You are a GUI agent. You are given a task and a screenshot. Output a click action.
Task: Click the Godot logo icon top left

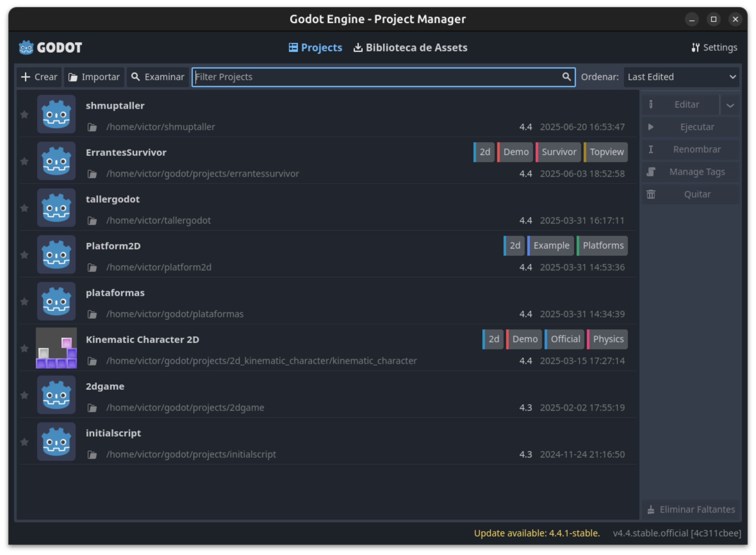26,48
